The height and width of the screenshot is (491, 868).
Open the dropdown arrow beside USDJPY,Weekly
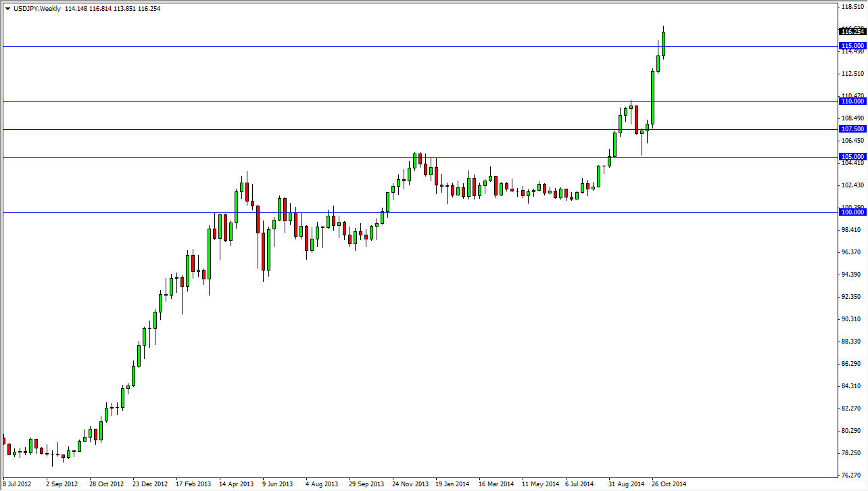pyautogui.click(x=7, y=9)
